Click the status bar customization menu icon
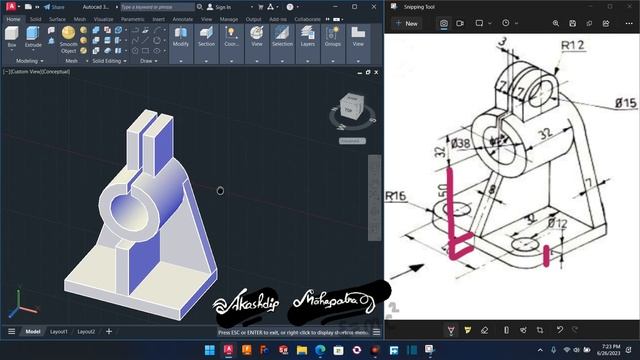The image size is (640, 360). click(x=376, y=332)
